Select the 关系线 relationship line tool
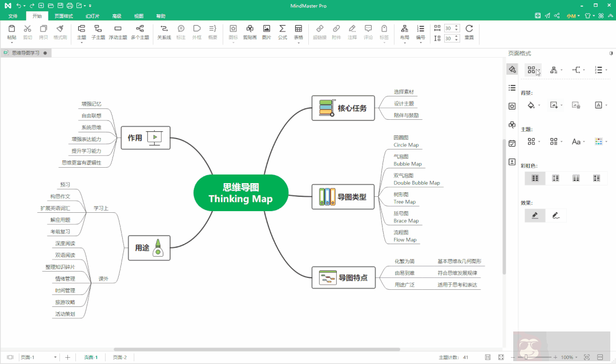 coord(164,33)
